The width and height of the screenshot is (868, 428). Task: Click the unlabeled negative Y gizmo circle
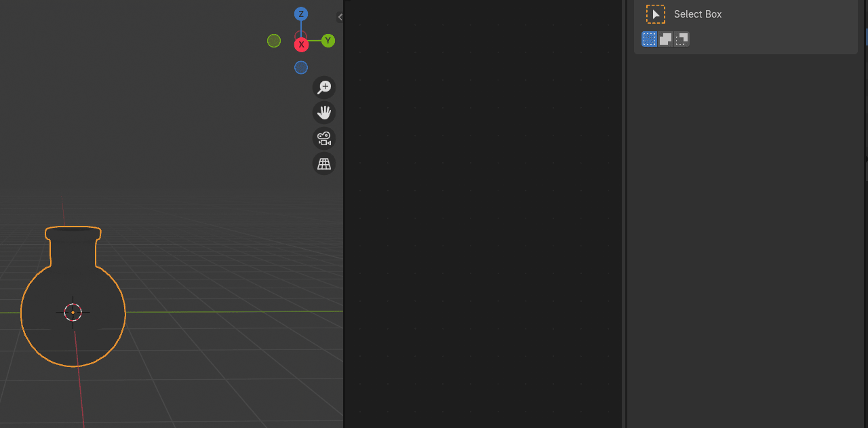click(274, 41)
